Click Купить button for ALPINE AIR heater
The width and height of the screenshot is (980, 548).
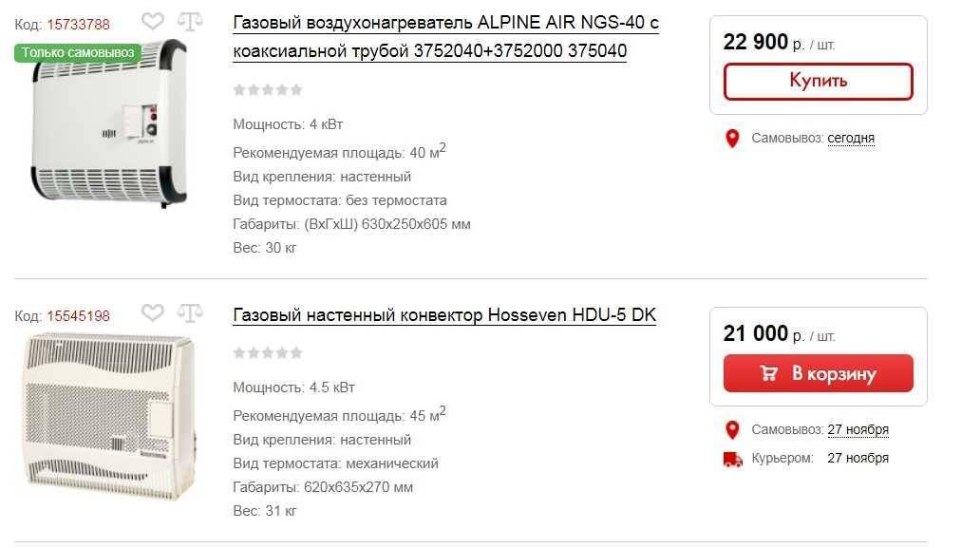(819, 82)
